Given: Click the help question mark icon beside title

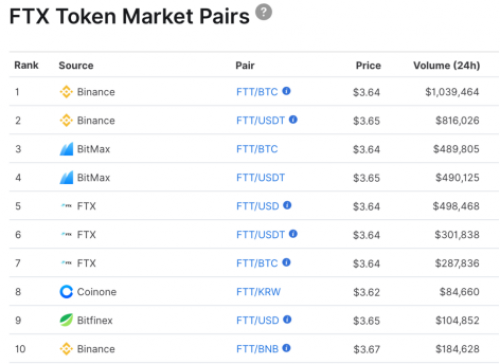Looking at the screenshot, I should 263,12.
